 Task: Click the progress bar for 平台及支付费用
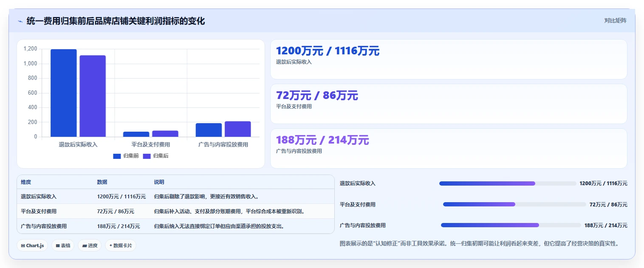click(514, 204)
